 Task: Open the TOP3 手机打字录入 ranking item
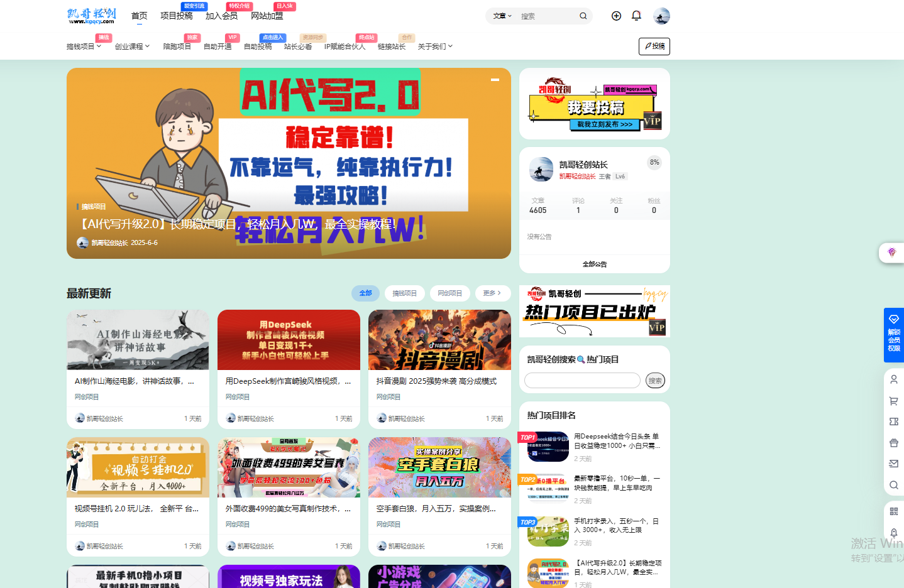(x=595, y=531)
